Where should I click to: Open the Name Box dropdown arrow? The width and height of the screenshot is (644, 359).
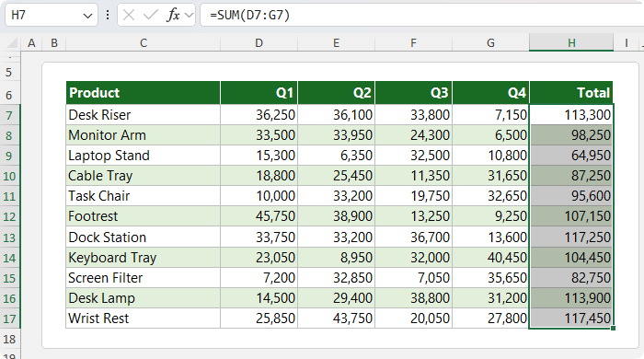point(87,16)
